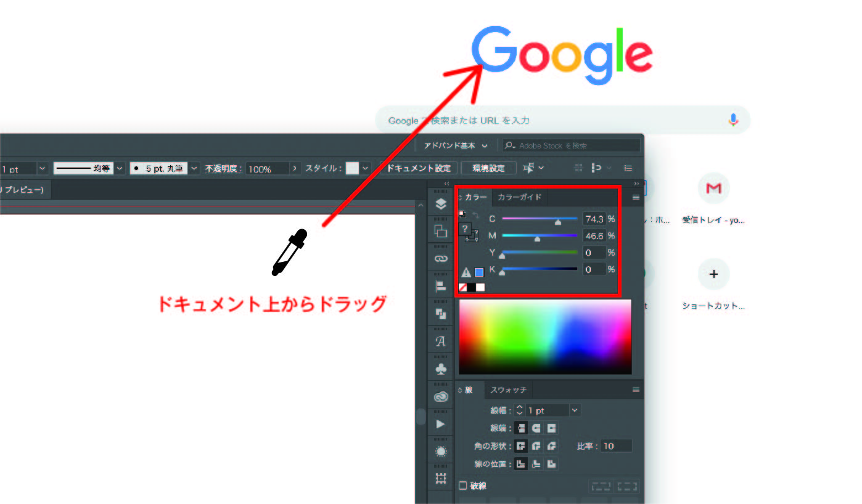Select the round cap stroke end
This screenshot has height=504, width=862.
click(536, 428)
